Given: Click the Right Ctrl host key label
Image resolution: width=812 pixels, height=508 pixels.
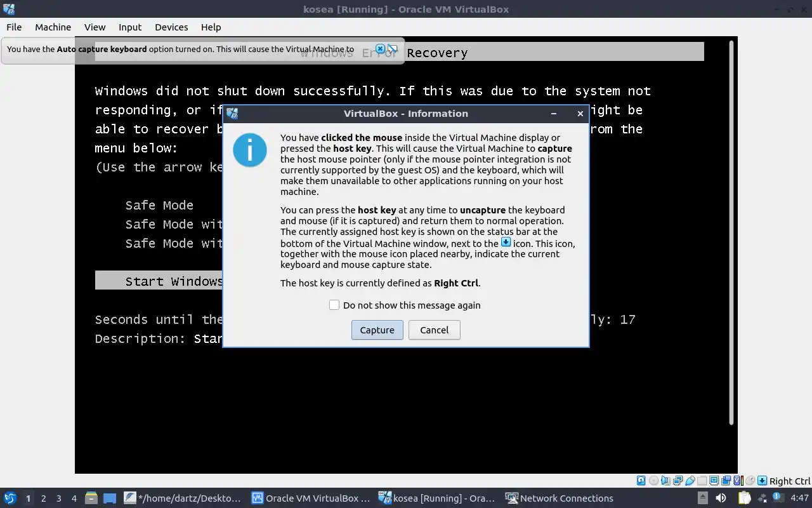Looking at the screenshot, I should click(x=790, y=481).
